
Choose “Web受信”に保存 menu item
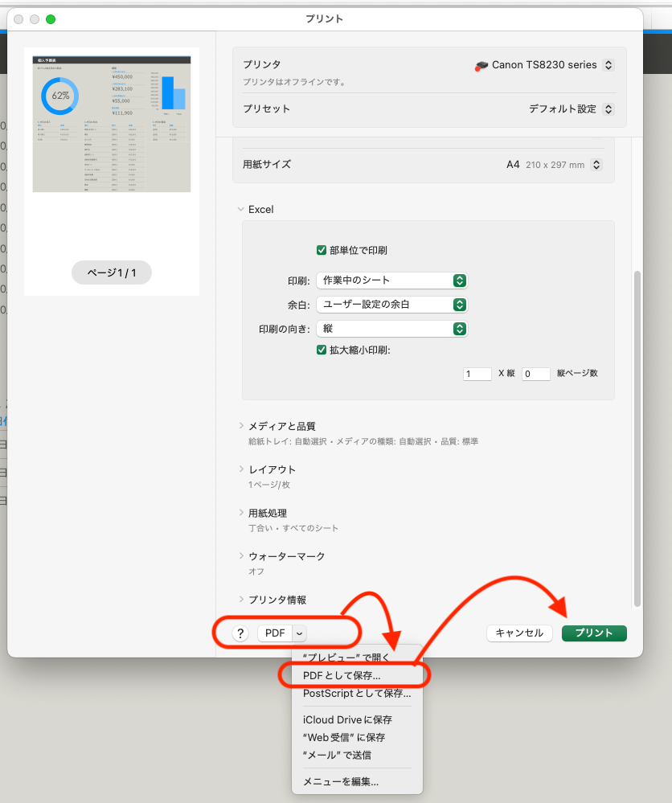coord(357,737)
